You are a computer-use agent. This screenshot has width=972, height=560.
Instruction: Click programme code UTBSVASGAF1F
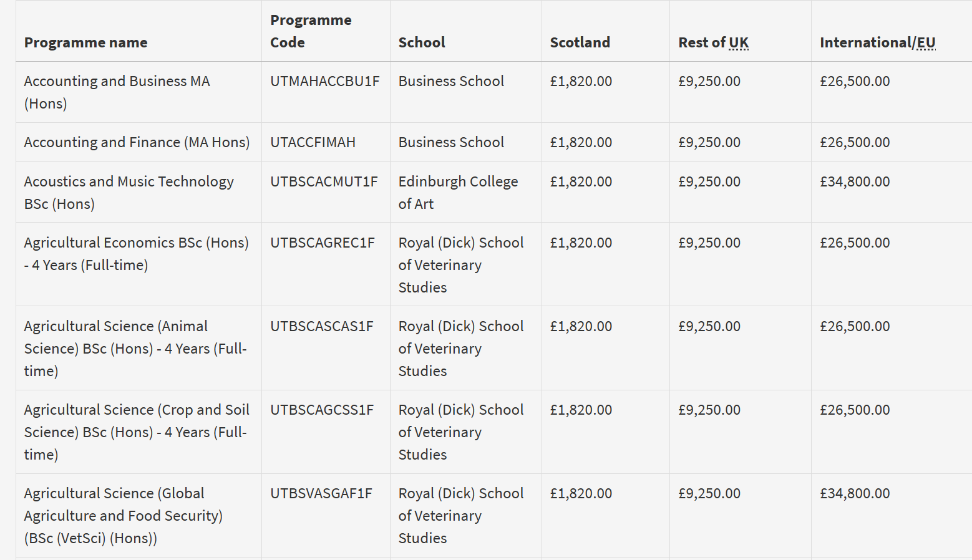point(321,493)
